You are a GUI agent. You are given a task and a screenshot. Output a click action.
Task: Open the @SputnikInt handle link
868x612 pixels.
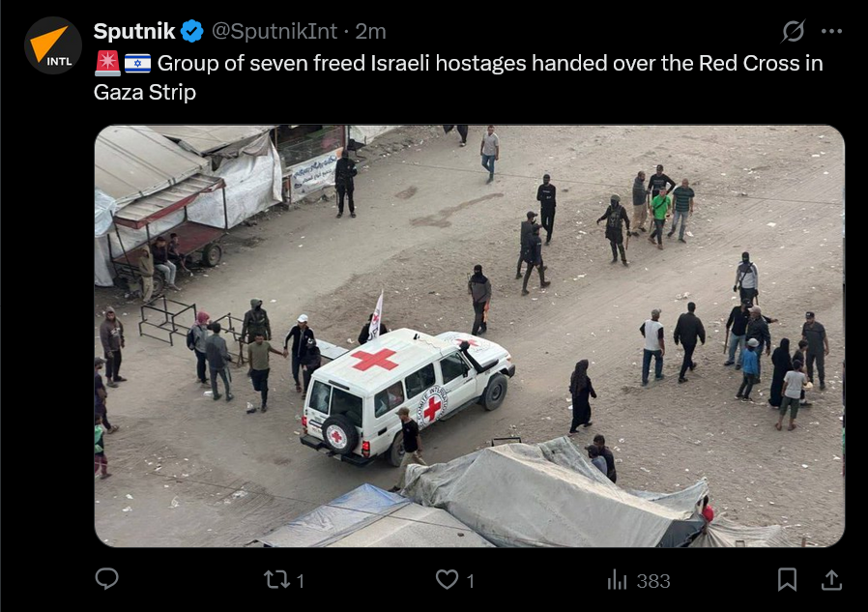pyautogui.click(x=275, y=32)
